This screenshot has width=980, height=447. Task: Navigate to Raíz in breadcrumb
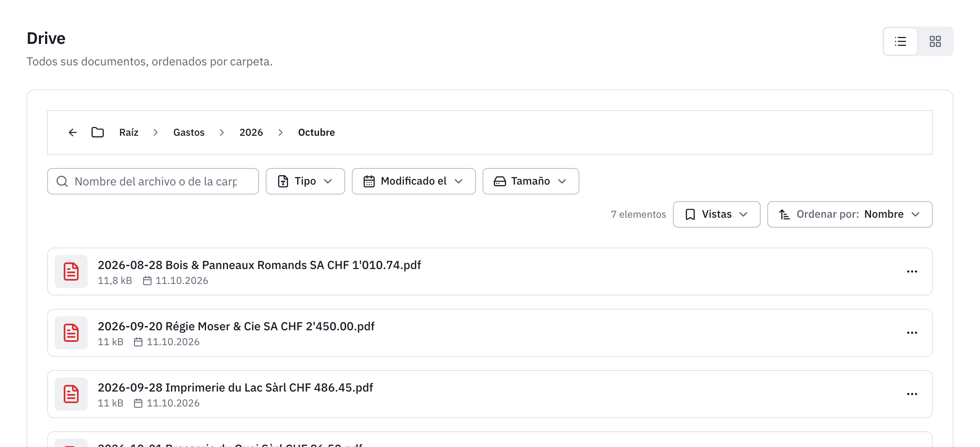tap(129, 132)
